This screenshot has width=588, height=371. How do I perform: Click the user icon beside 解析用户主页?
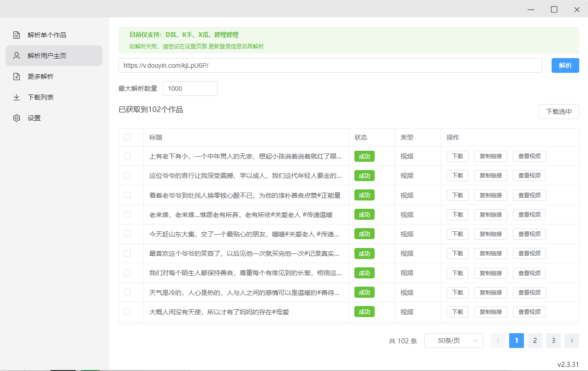click(17, 56)
